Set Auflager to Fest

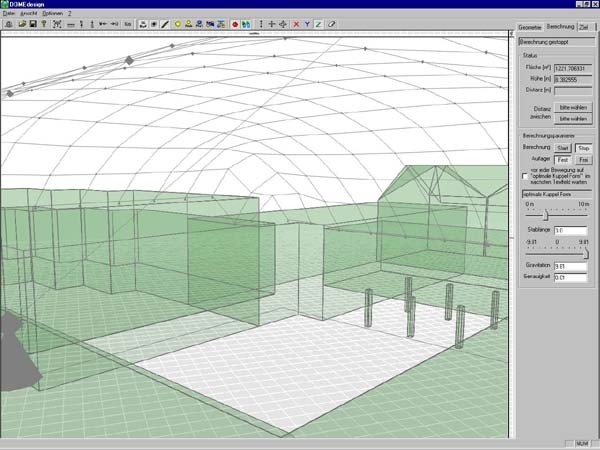[x=562, y=160]
